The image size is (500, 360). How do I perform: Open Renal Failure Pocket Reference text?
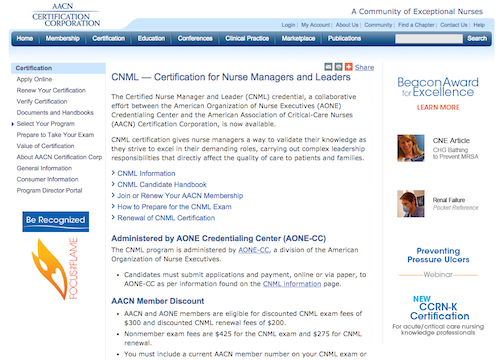pos(455,204)
